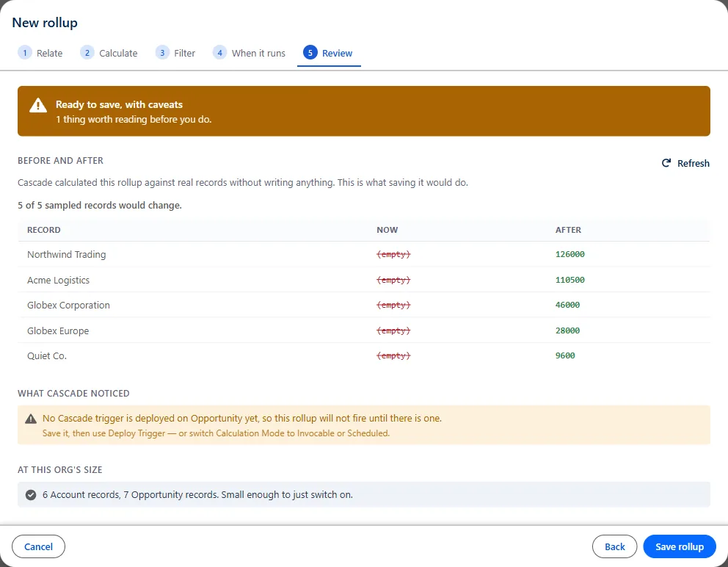
Task: Click the Cascade calculated this rollup description
Action: pos(243,183)
